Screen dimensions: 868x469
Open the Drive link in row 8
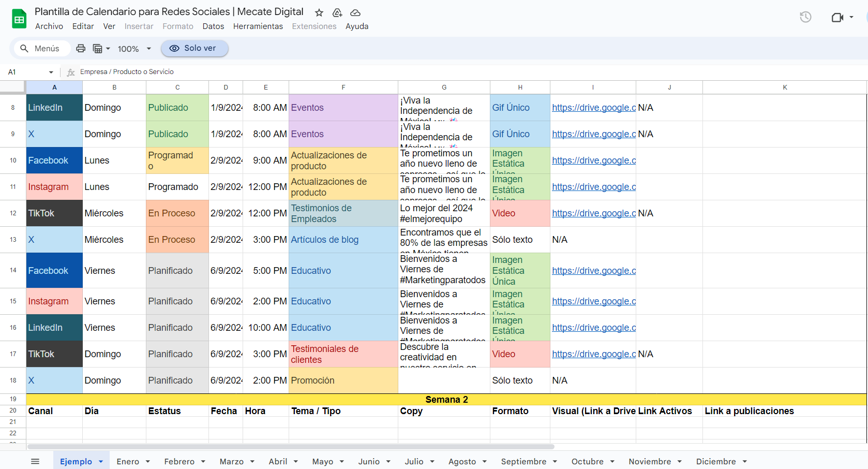[593, 108]
